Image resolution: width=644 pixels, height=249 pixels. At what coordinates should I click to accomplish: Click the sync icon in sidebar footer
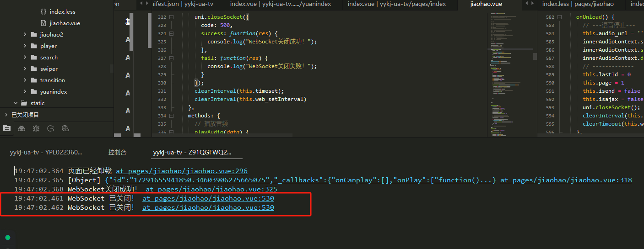click(x=51, y=128)
